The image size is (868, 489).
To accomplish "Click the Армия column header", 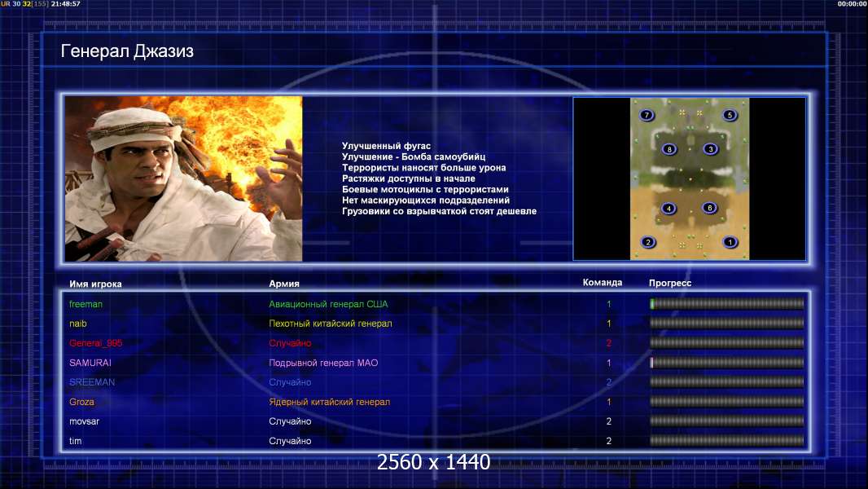I will (x=284, y=284).
